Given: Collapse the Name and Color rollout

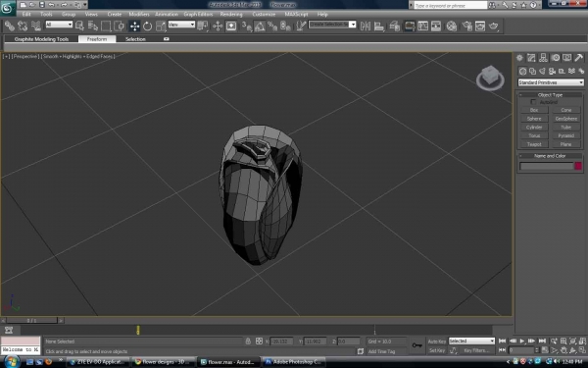Looking at the screenshot, I should [x=550, y=156].
